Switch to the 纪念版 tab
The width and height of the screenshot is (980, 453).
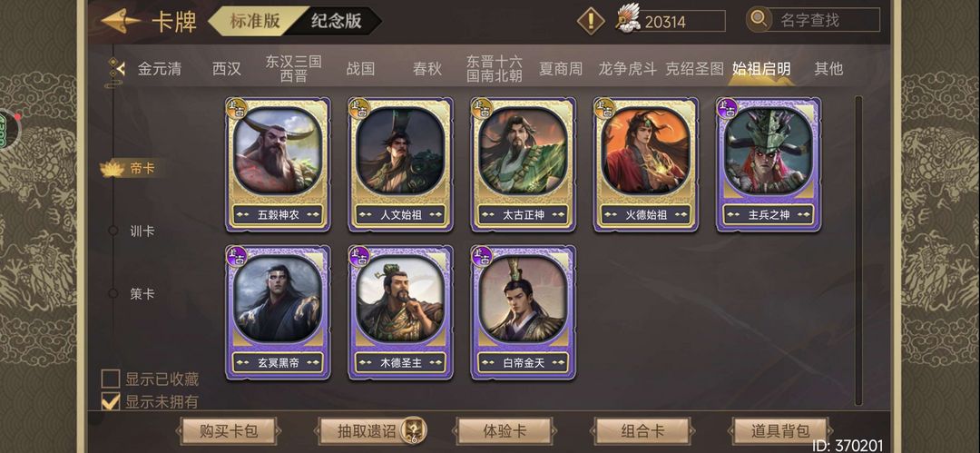tap(337, 21)
